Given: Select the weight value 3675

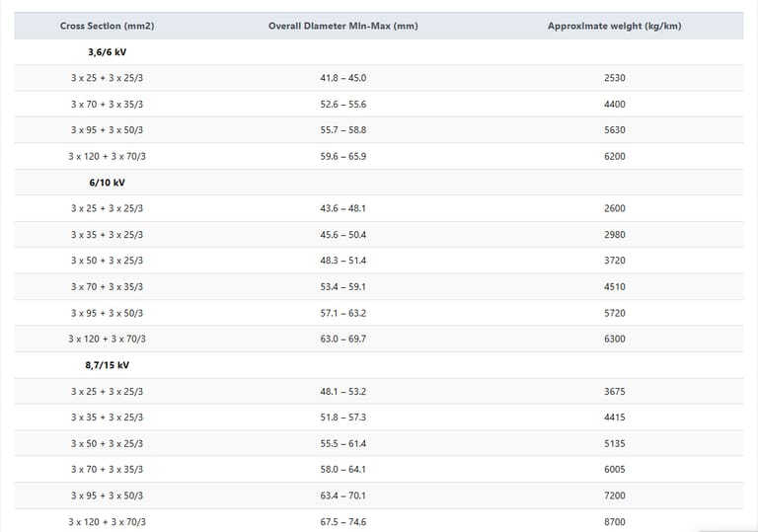Looking at the screenshot, I should [614, 392].
